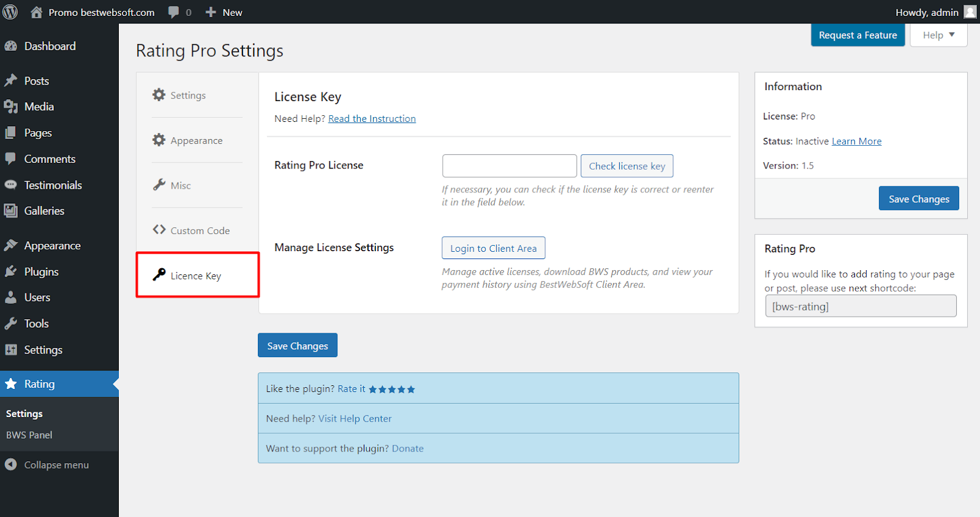Select the Licence Key tab
980x517 pixels.
click(x=197, y=275)
